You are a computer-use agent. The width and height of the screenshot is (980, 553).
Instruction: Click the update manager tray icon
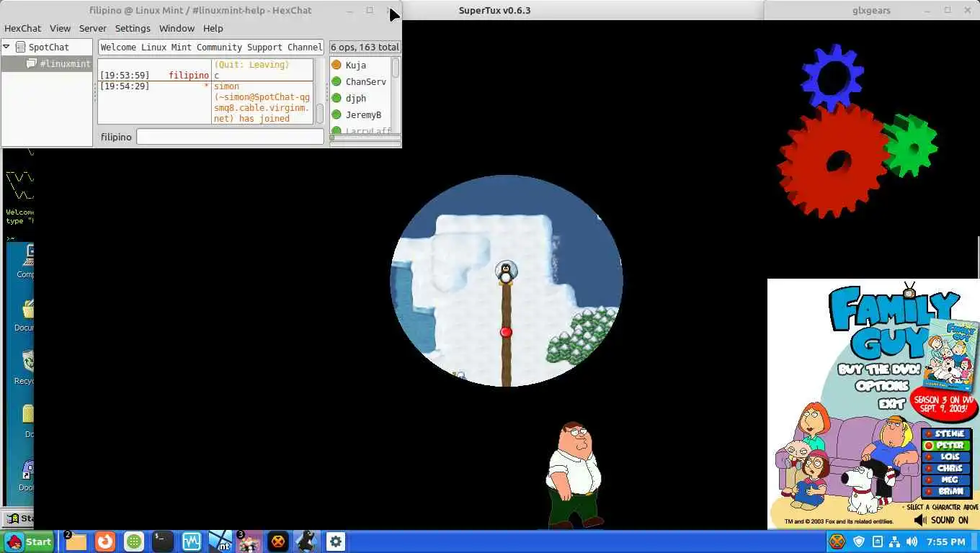click(x=877, y=541)
